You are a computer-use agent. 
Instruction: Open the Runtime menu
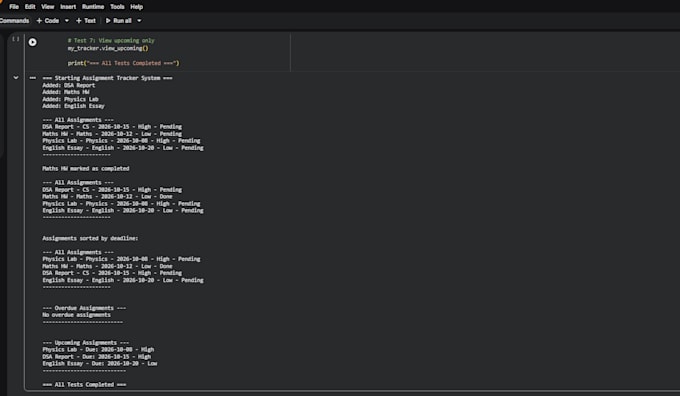pos(93,7)
